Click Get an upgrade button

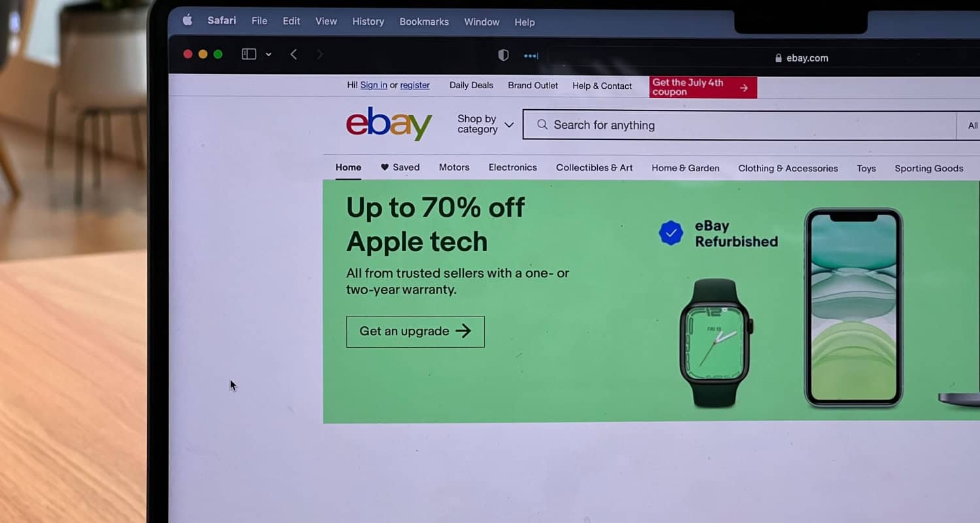(x=416, y=331)
